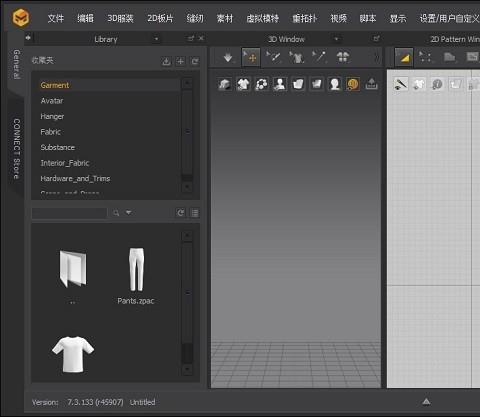The image size is (480, 417).
Task: Click the reset favorites icon beside plus
Action: point(195,61)
